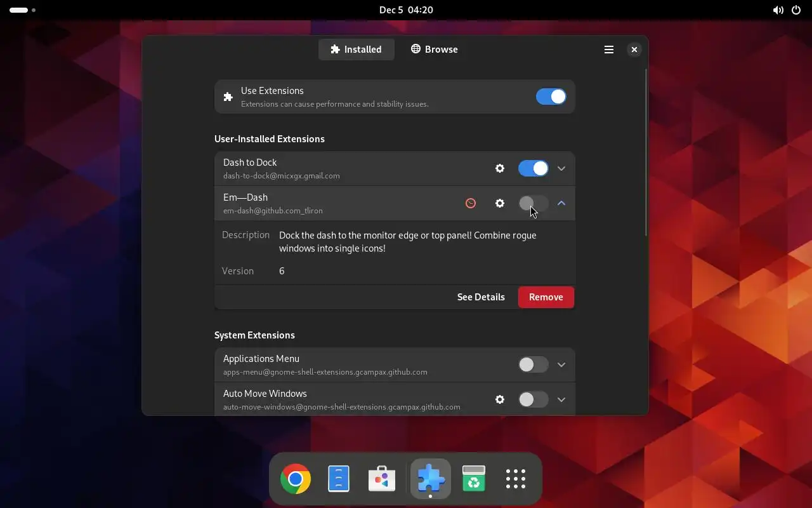The height and width of the screenshot is (508, 812).
Task: Expand the Auto Move Windows row chevron
Action: point(561,399)
